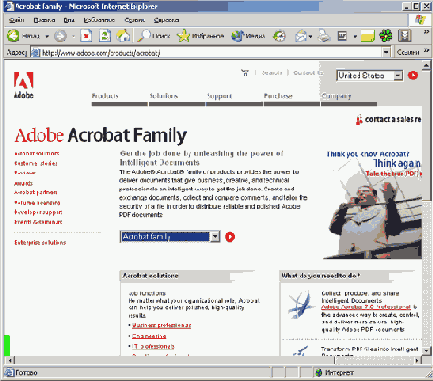Open Search with the magnifying glass icon

(x=144, y=36)
